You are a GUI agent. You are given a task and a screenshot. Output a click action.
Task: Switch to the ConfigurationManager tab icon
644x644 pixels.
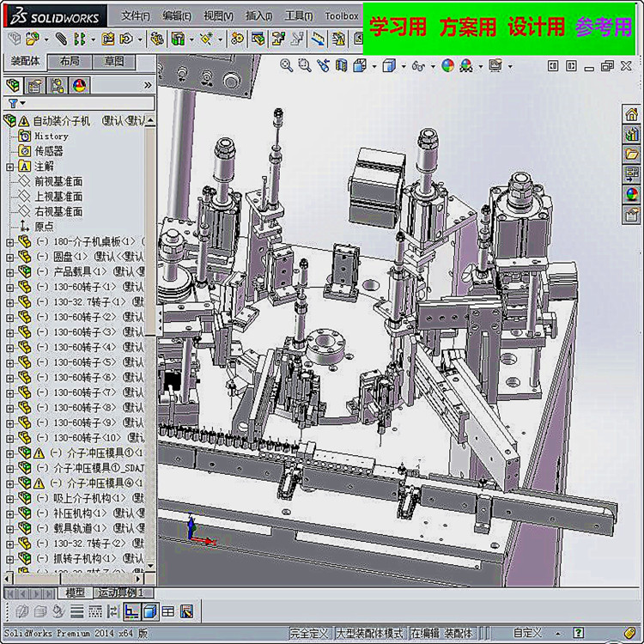(57, 85)
